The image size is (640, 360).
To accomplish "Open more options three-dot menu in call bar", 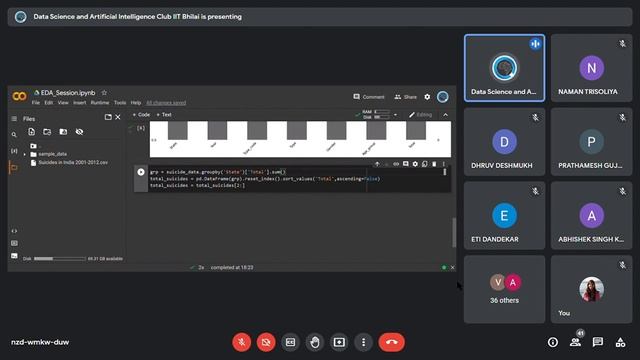I will [363, 342].
